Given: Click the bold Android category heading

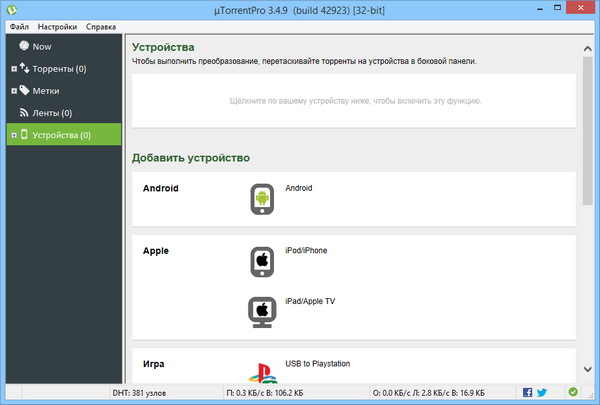Looking at the screenshot, I should [x=161, y=188].
